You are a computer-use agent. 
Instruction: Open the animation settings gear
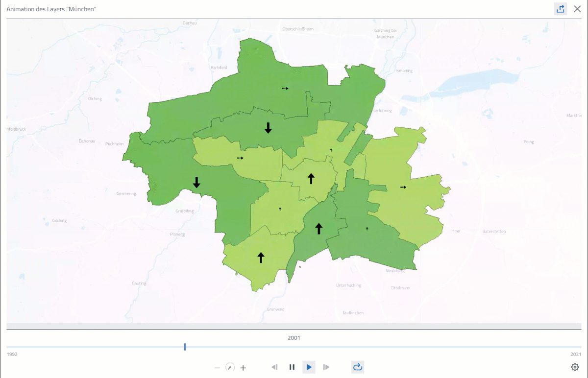pos(575,367)
